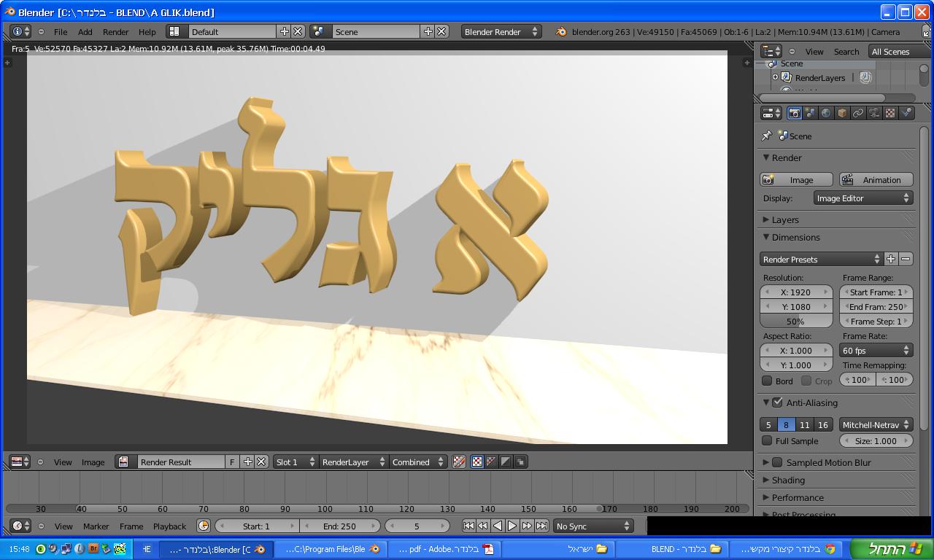
Task: Open the Add menu
Action: [85, 31]
